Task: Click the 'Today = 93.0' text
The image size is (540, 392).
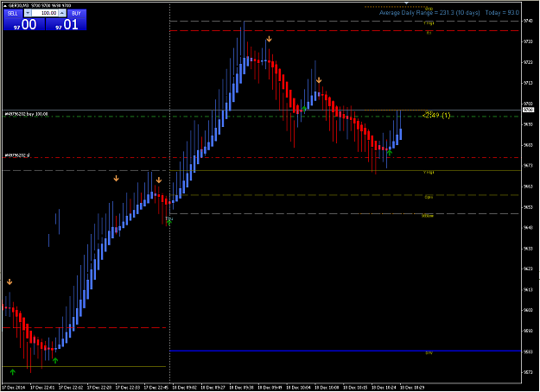Action: [502, 13]
